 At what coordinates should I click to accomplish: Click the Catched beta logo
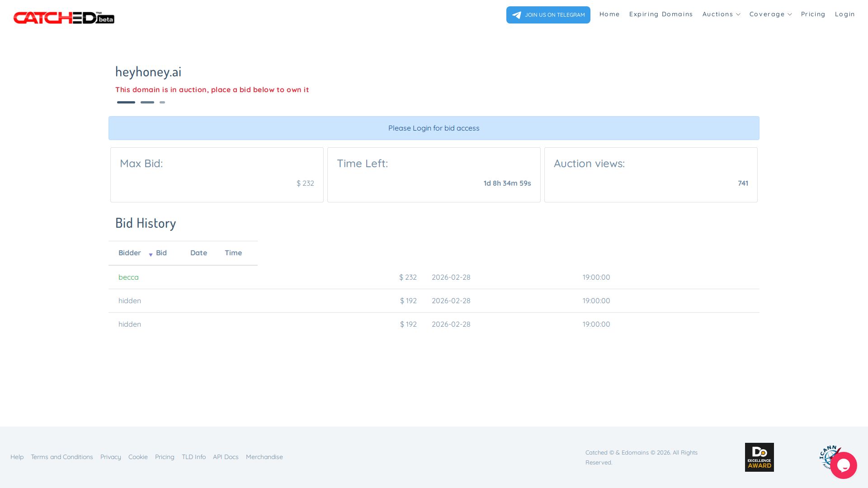[x=64, y=18]
